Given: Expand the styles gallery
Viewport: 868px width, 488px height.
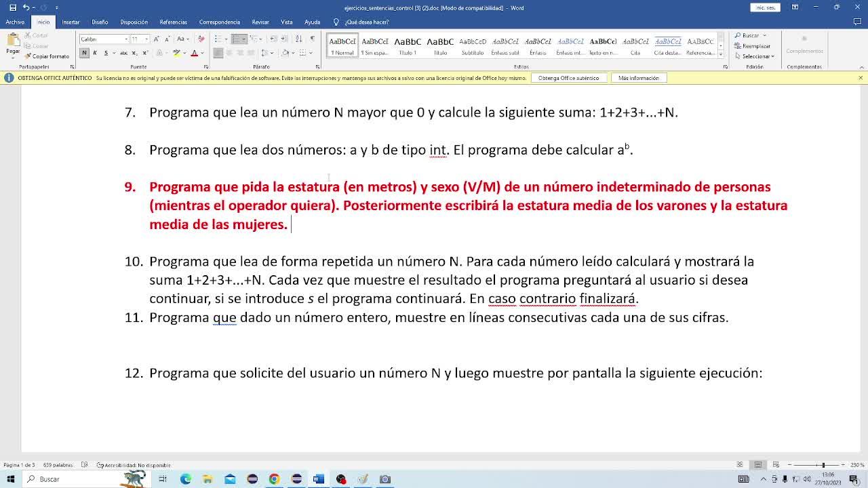Looking at the screenshot, I should (x=720, y=54).
